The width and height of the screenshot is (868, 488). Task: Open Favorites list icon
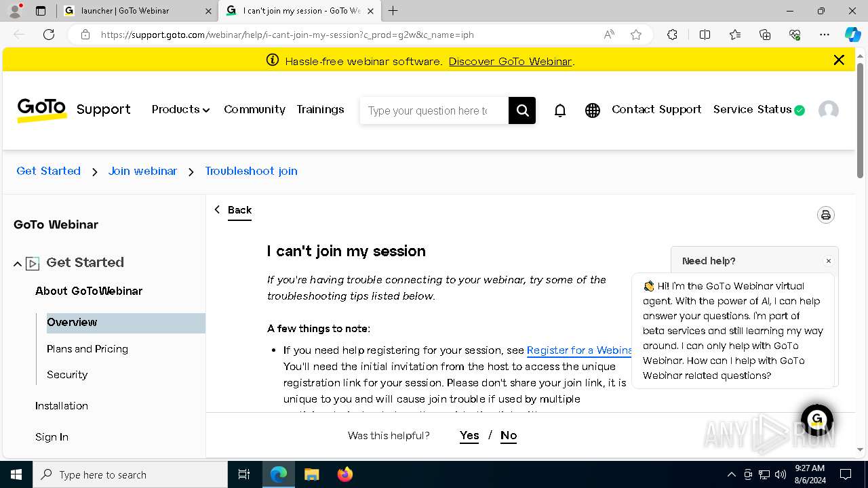pyautogui.click(x=735, y=35)
